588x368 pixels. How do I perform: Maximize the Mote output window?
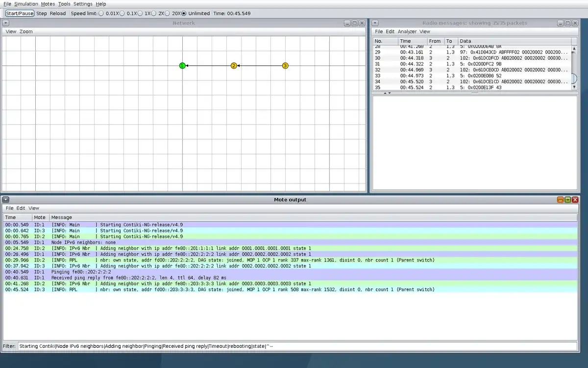567,200
